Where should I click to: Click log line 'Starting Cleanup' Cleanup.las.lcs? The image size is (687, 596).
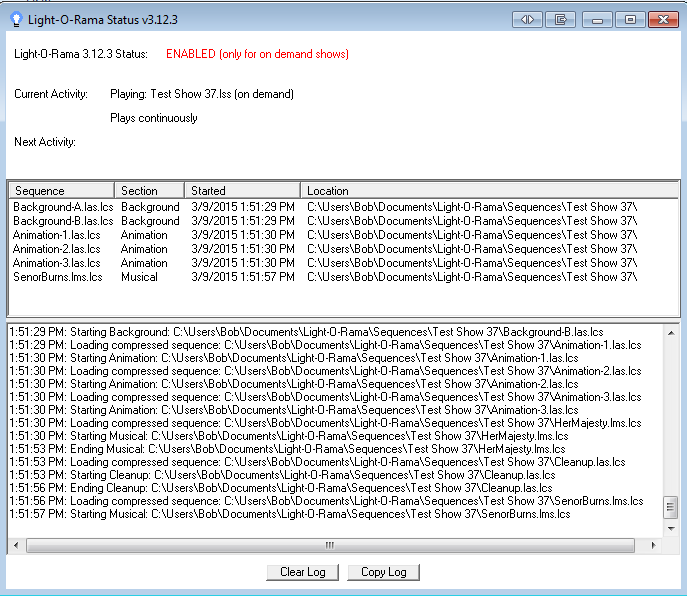282,475
